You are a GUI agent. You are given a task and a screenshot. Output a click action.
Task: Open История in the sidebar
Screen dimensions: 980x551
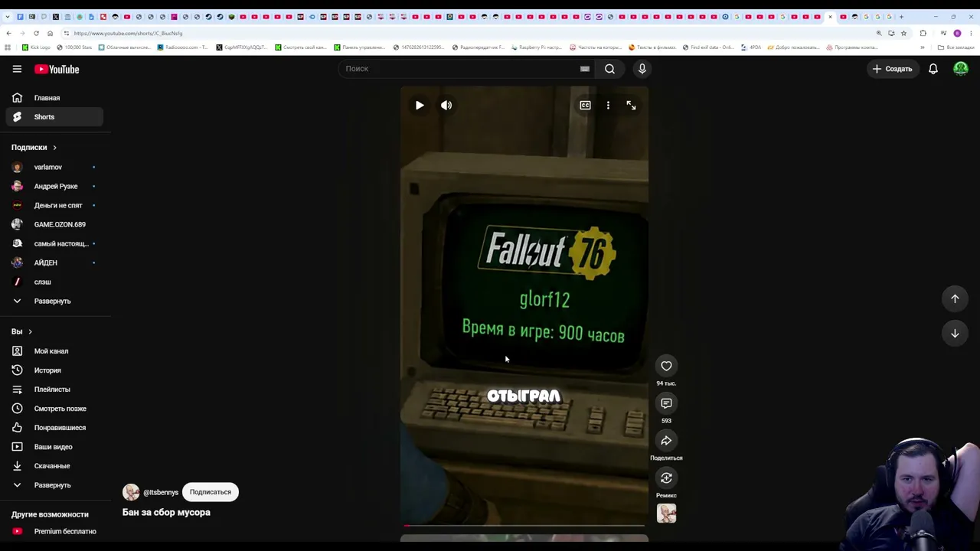pyautogui.click(x=54, y=370)
